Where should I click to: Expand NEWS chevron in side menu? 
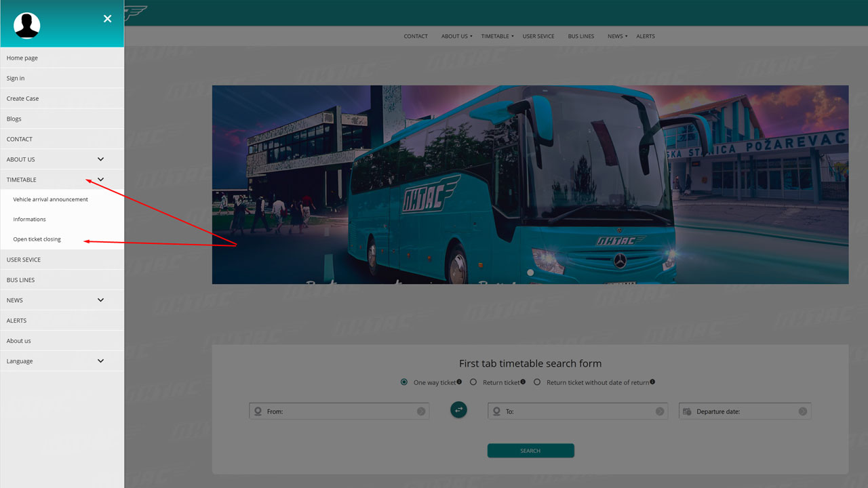click(100, 300)
